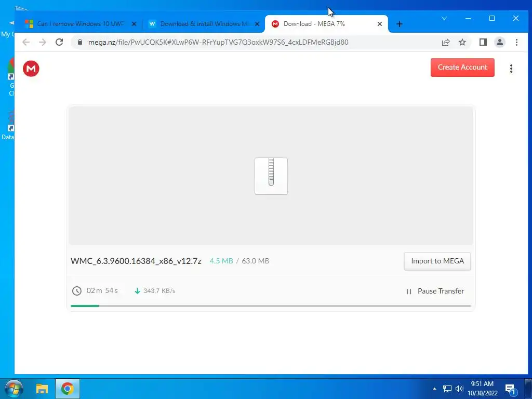
Task: Open the Chrome profile avatar menu
Action: tap(499, 42)
